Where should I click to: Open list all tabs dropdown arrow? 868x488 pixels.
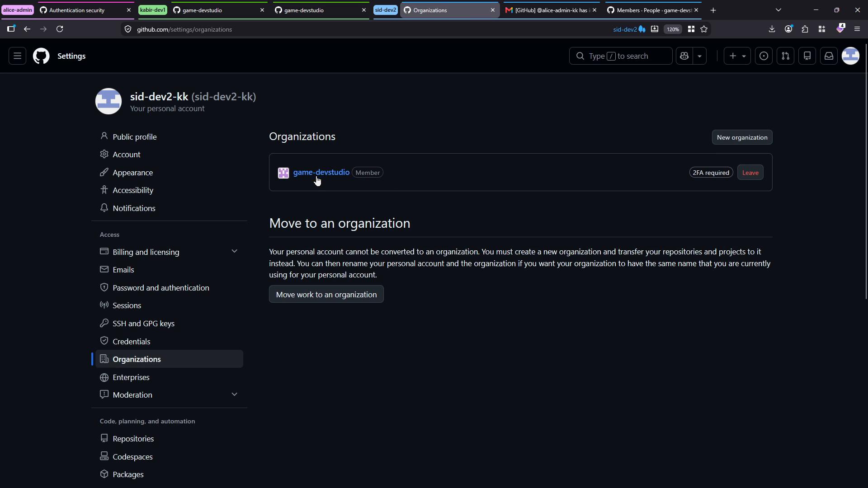coord(778,10)
